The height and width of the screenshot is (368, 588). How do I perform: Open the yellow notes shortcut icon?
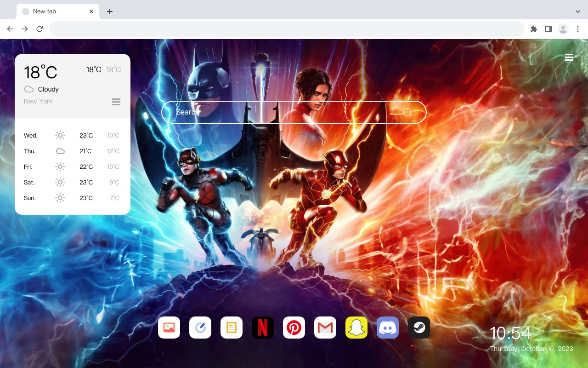(232, 328)
